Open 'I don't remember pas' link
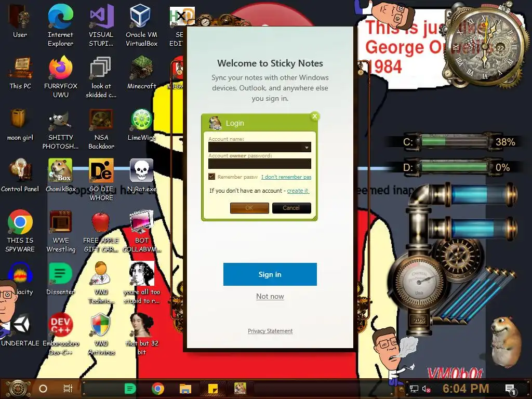Screen dimensions: 532x399 (286, 177)
